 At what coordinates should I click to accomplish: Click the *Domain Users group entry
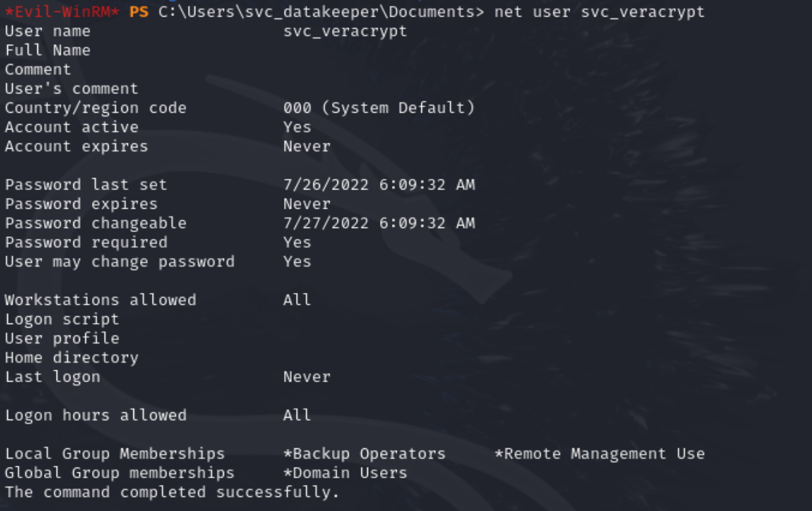[345, 473]
